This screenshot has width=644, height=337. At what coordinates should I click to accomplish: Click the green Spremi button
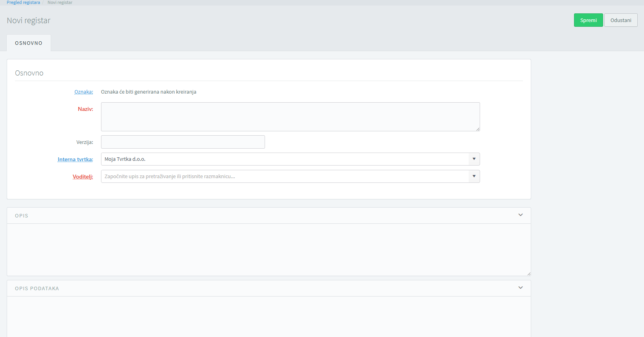tap(588, 20)
